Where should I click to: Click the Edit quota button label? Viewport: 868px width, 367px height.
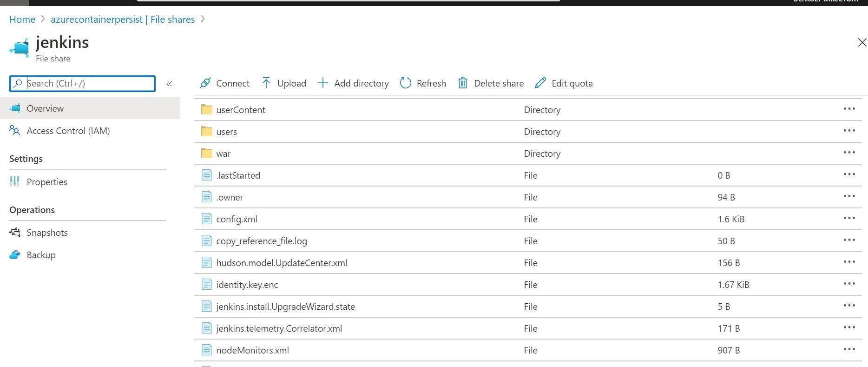coord(572,83)
